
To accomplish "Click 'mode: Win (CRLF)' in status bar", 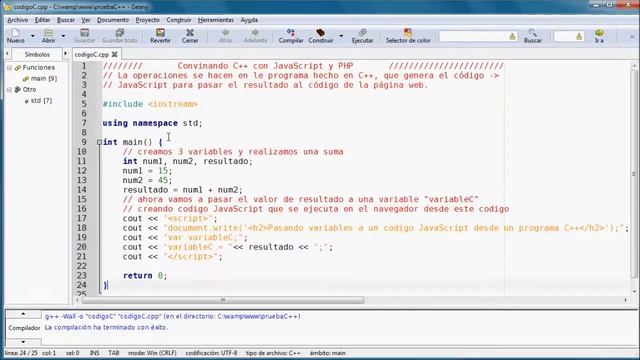I will (x=152, y=353).
